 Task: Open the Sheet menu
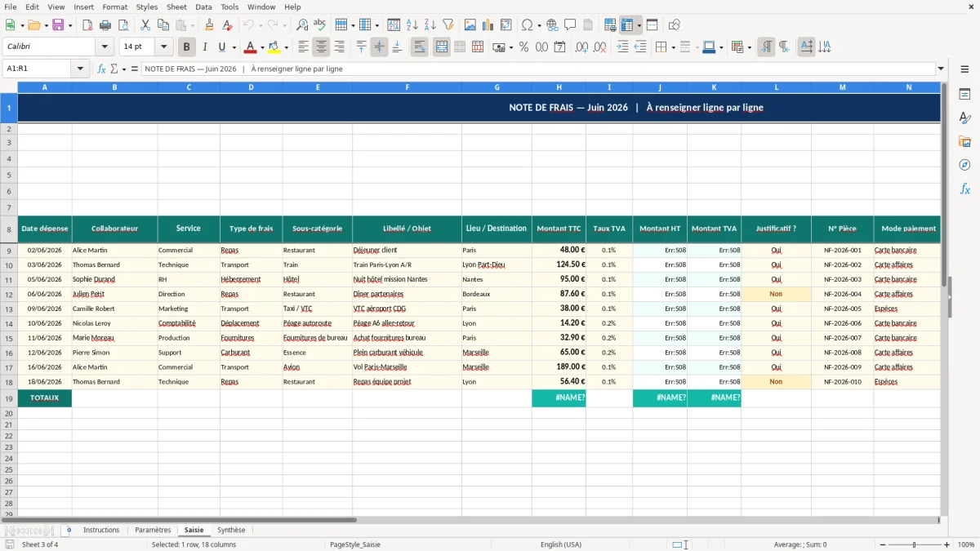176,7
